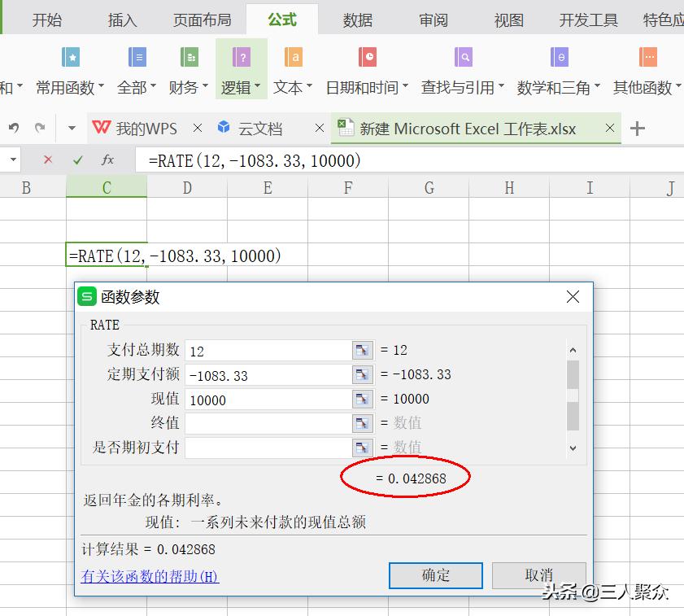
Task: Click the 查找与引用 lookup functions icon
Action: click(464, 58)
